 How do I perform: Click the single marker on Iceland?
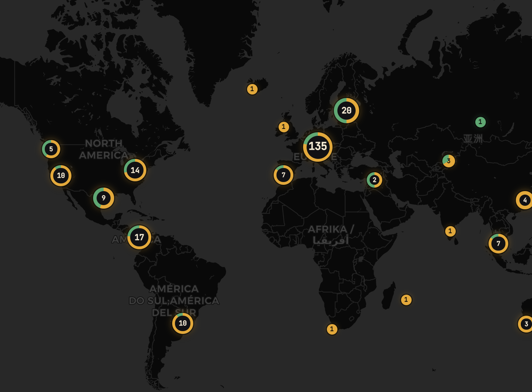[x=252, y=89]
